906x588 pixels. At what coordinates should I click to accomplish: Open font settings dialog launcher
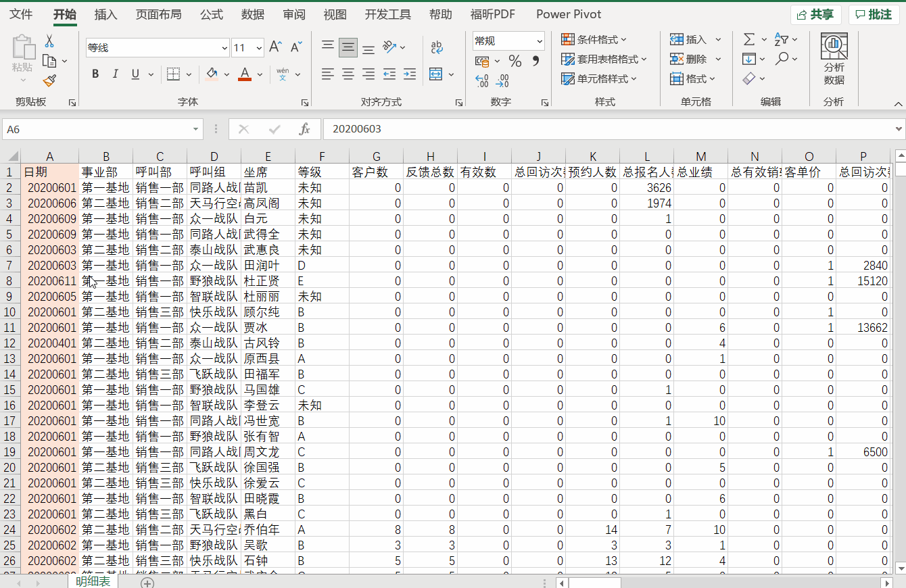tap(305, 103)
